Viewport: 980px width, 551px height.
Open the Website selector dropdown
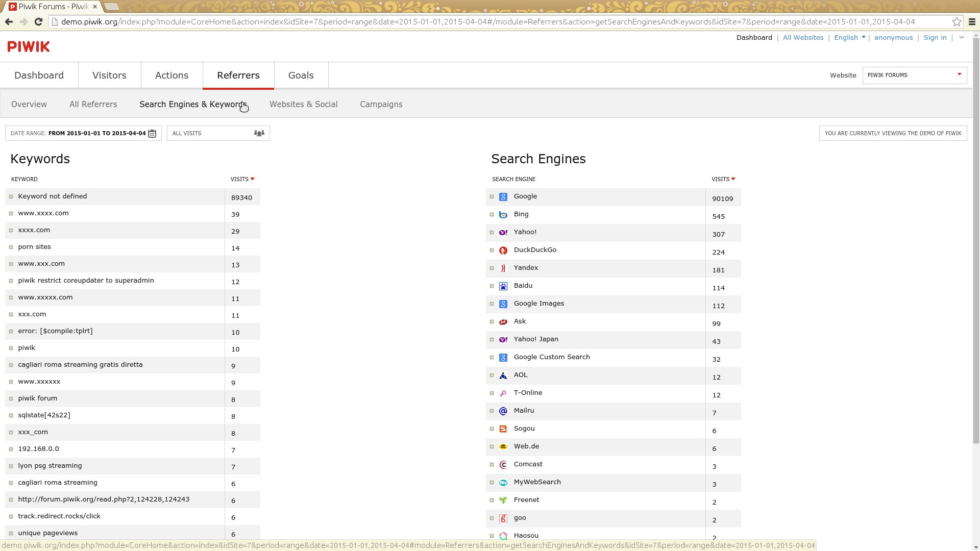(x=914, y=75)
